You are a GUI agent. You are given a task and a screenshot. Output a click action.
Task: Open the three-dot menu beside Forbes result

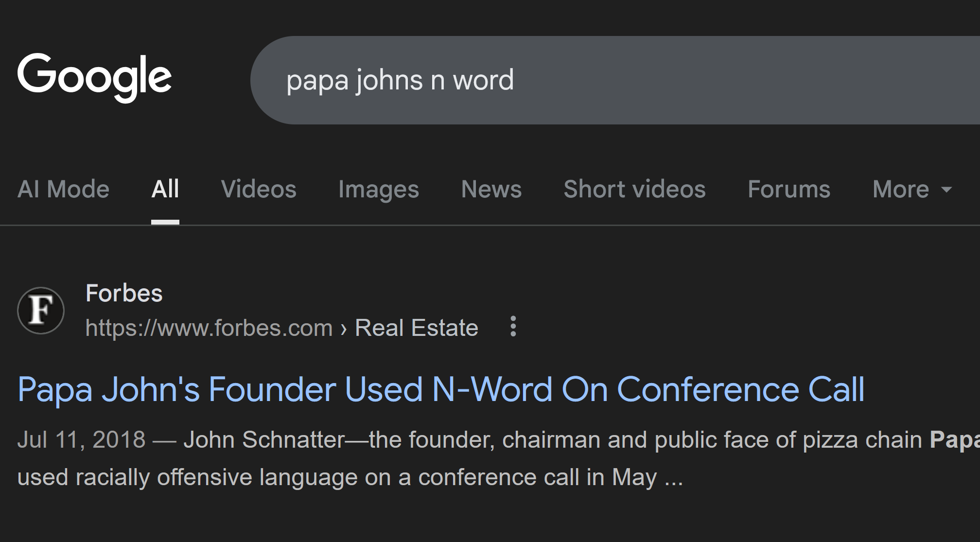click(x=513, y=327)
